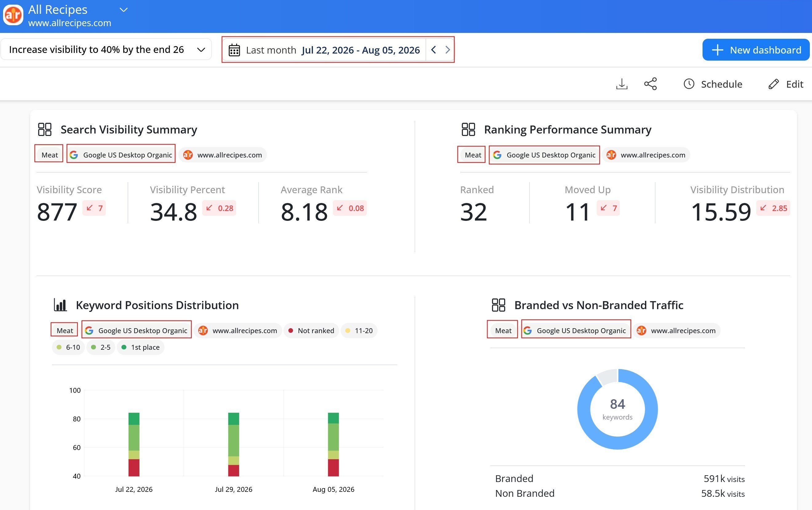The image size is (812, 510).
Task: Click www.allrecipes.com chip in Ranking Performance Summary
Action: tap(646, 155)
